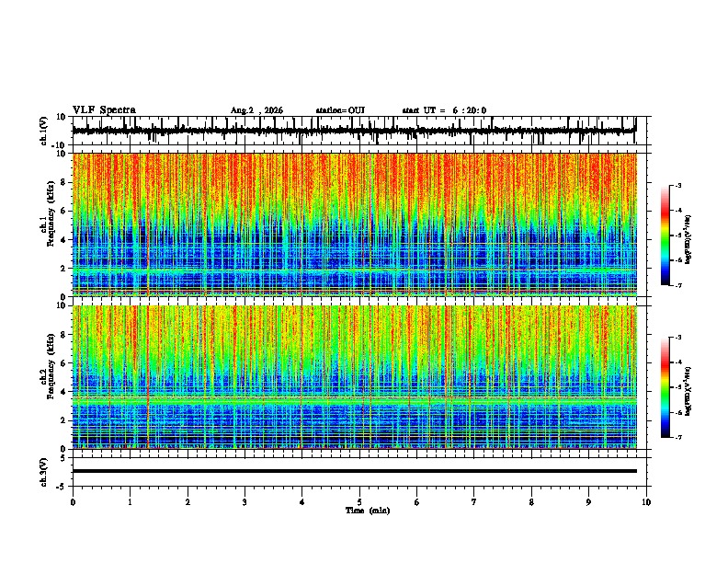Click the time axis tick label '3'

click(245, 502)
